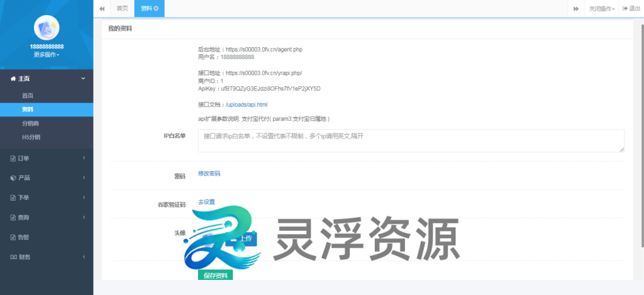Click the file icon beside 下单
Screen dimensions: 644x295
pyautogui.click(x=13, y=198)
